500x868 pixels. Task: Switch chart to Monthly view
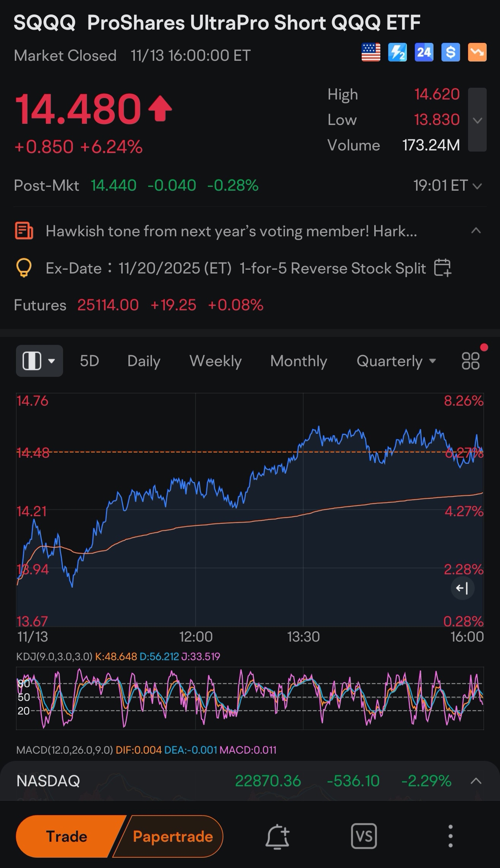299,361
